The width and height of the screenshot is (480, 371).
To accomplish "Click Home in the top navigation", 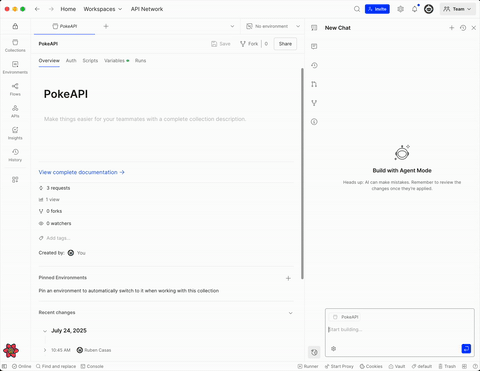I will pos(68,9).
